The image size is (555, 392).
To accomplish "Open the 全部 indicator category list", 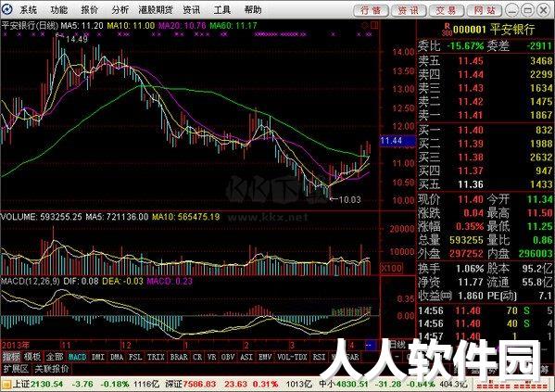I will click(55, 357).
